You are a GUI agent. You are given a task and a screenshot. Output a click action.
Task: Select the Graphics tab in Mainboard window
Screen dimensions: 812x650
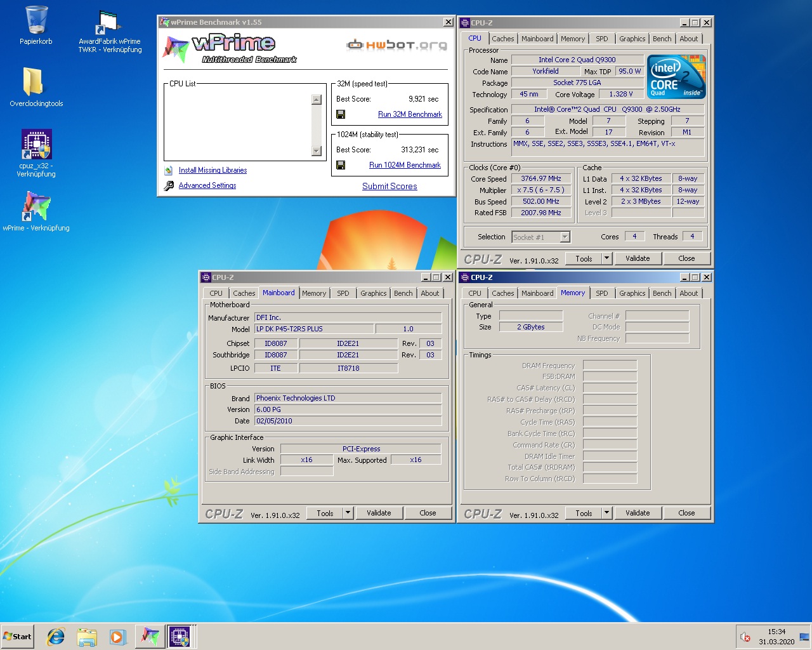(x=373, y=293)
